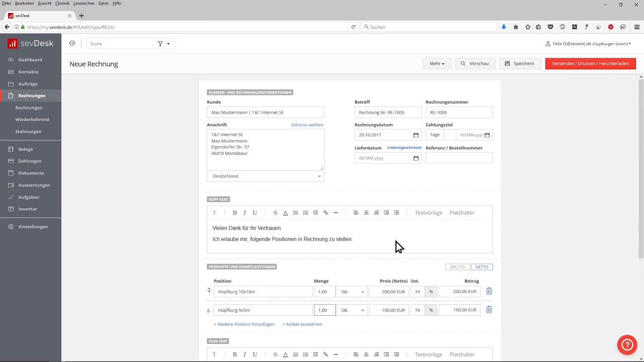Open unit dropdown for Hüpfburg 10x10m

pos(352,292)
